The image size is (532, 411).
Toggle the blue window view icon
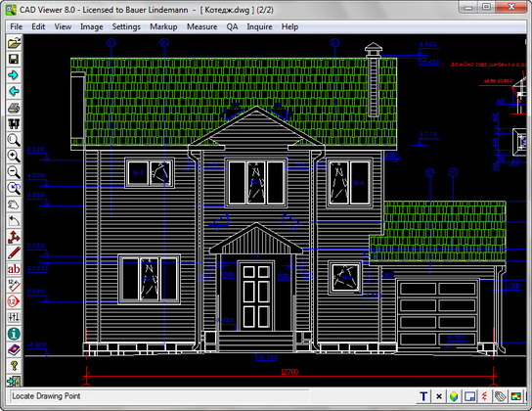tap(469, 396)
